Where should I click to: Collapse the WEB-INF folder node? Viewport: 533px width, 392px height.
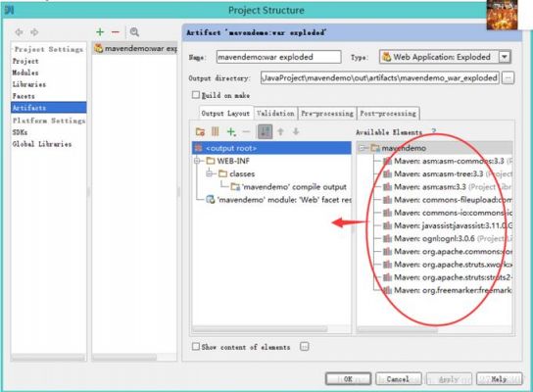click(x=197, y=161)
